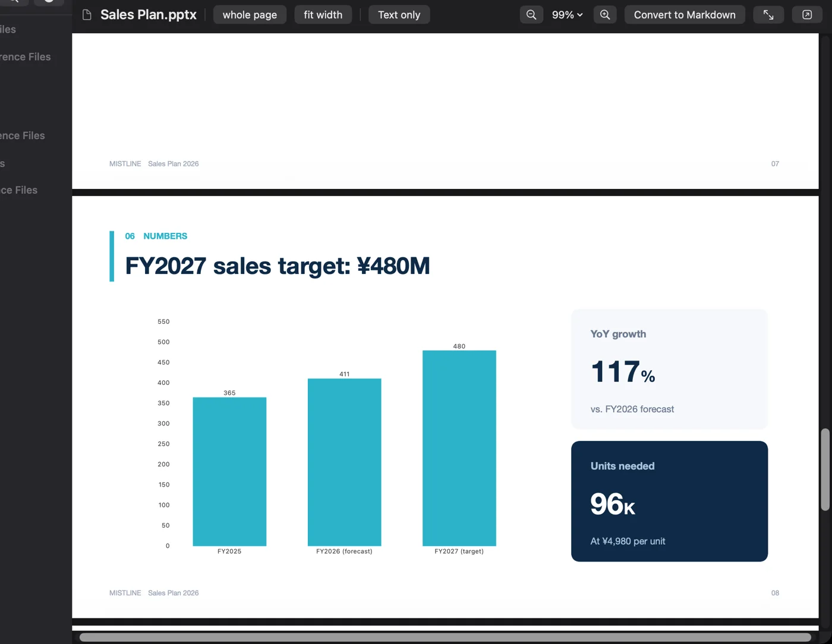Select the sidebar entry showing 'ence Files'
Viewport: 832px width, 644px height.
22,135
